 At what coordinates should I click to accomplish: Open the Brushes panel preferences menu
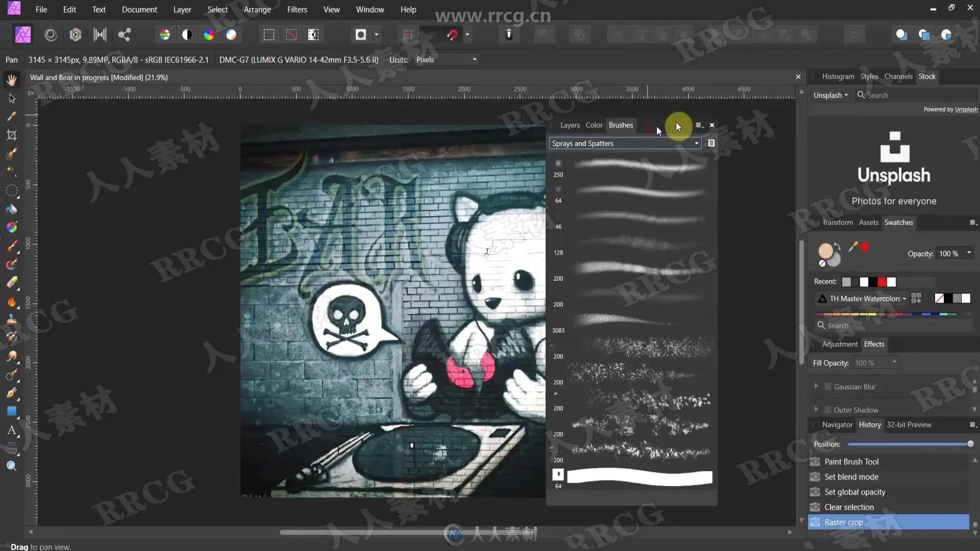point(699,125)
